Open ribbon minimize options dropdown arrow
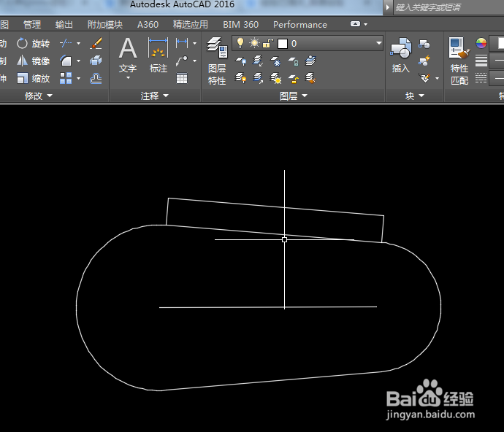 point(365,24)
